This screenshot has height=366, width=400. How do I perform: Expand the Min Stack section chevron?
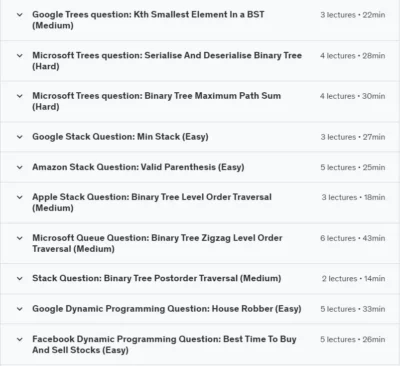pyautogui.click(x=20, y=137)
